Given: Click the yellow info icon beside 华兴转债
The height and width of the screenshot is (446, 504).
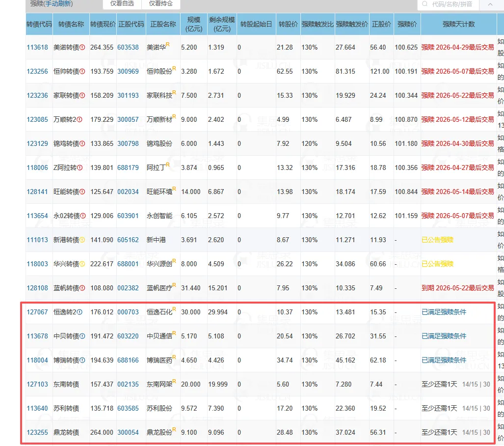Looking at the screenshot, I should tap(82, 264).
